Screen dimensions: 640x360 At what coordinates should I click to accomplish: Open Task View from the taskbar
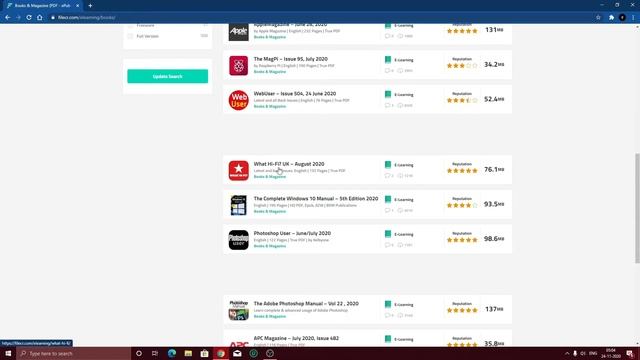(x=155, y=353)
